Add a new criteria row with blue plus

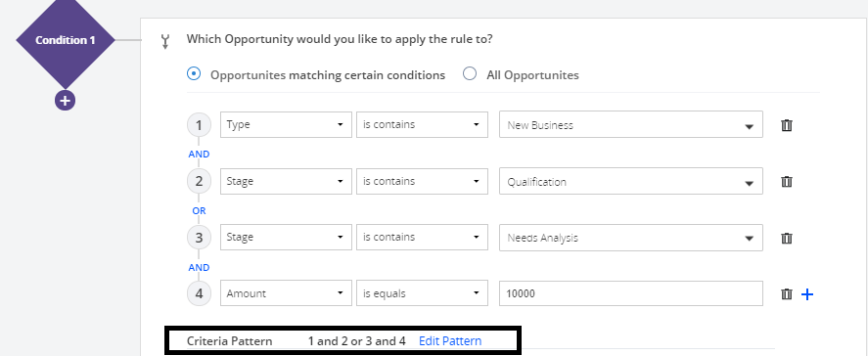tap(807, 294)
